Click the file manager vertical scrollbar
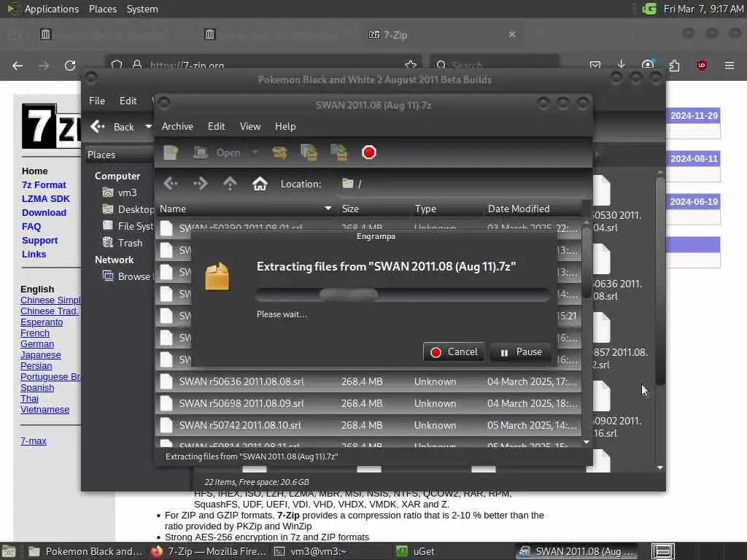747x560 pixels. (x=659, y=281)
